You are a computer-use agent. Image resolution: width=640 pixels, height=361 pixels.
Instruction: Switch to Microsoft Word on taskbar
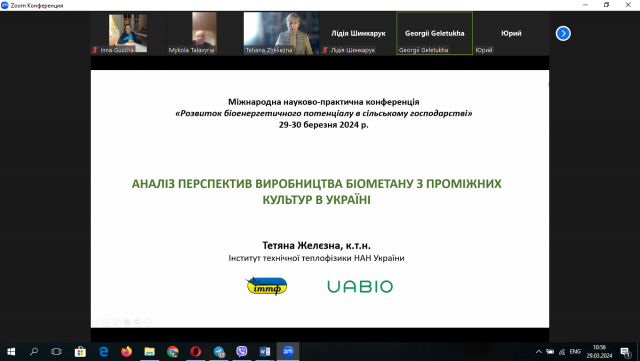(265, 352)
